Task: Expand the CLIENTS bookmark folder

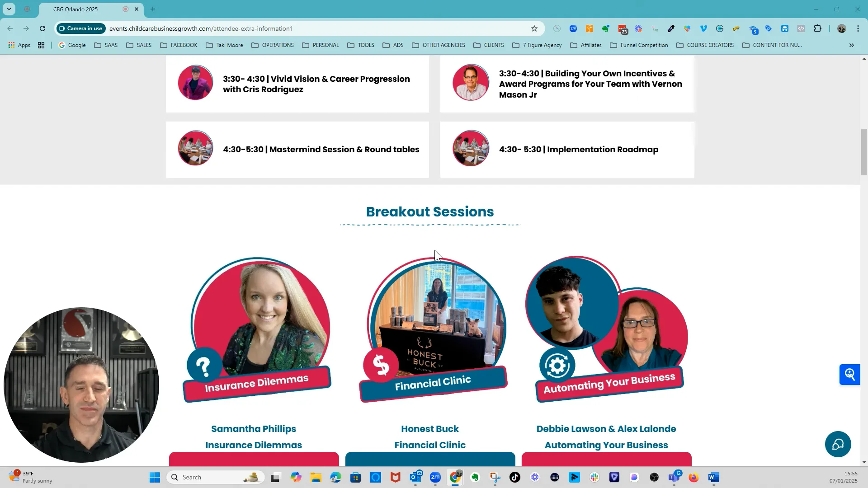Action: 488,45
